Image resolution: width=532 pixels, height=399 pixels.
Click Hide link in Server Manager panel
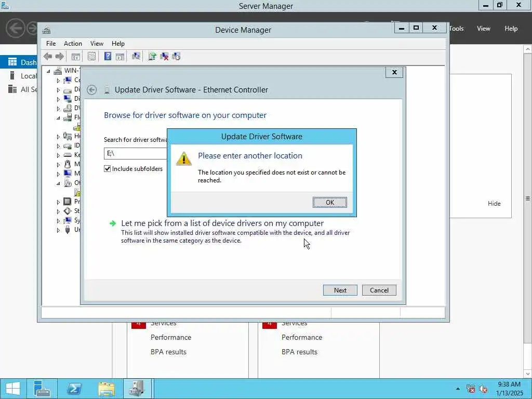(x=494, y=204)
